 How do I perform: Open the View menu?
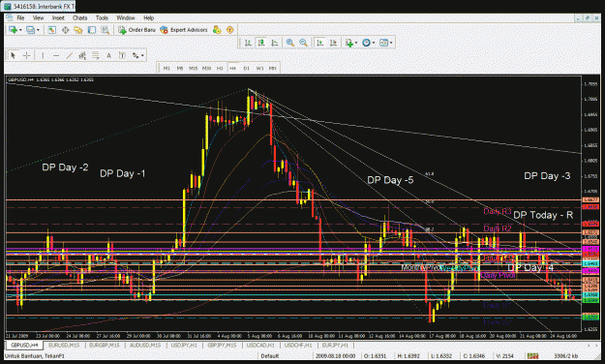[38, 17]
